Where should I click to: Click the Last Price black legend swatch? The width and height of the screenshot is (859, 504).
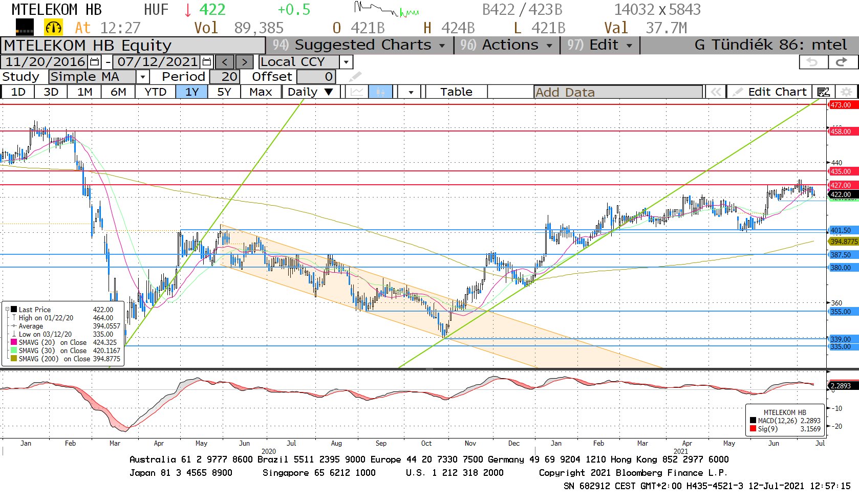14,309
